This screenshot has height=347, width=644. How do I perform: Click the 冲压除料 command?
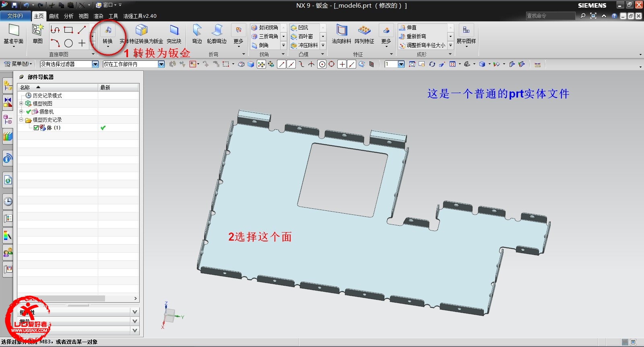[304, 45]
